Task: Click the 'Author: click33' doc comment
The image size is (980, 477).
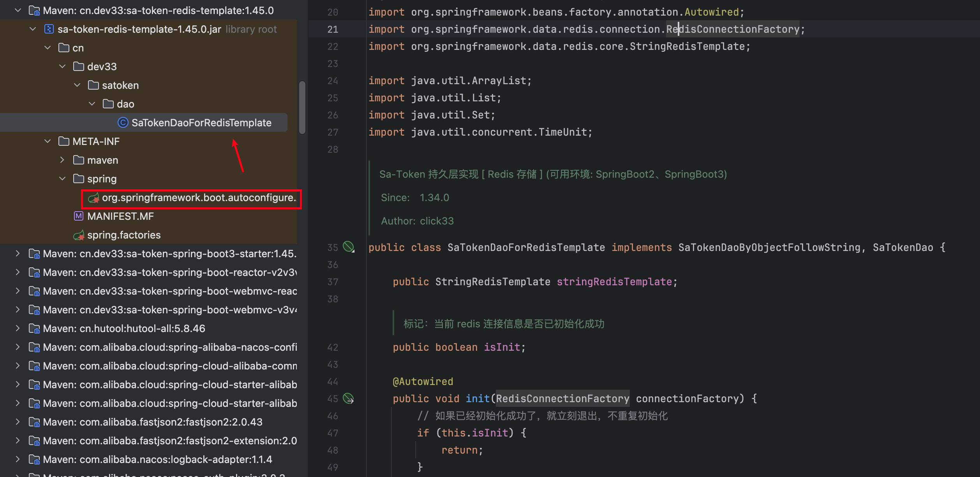Action: pos(418,221)
